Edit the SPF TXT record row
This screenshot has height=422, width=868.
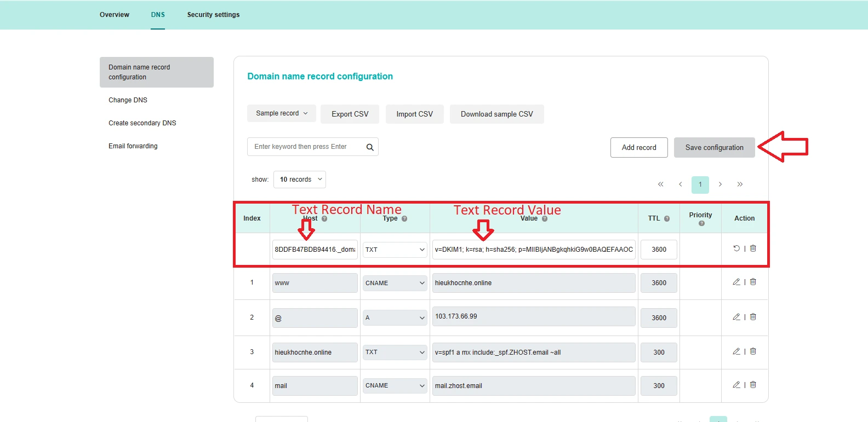click(x=736, y=351)
